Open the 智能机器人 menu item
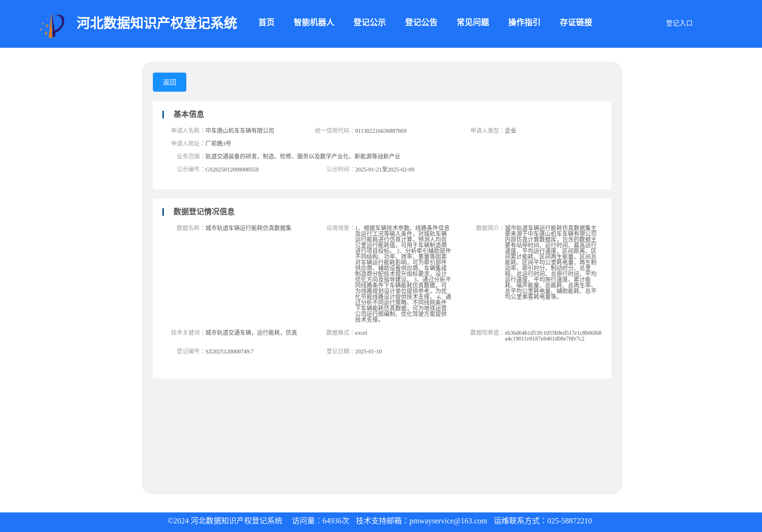This screenshot has width=762, height=532. (x=313, y=22)
